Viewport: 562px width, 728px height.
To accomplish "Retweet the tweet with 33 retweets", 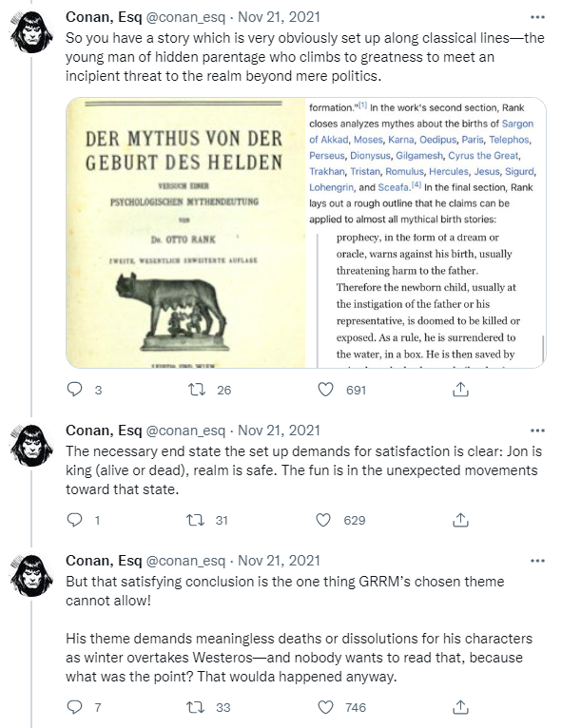I will tap(196, 707).
